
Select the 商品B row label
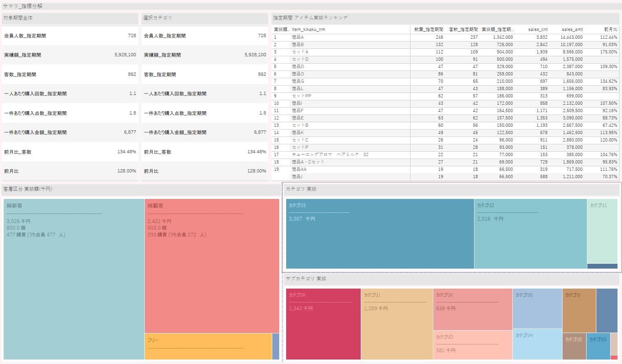298,44
